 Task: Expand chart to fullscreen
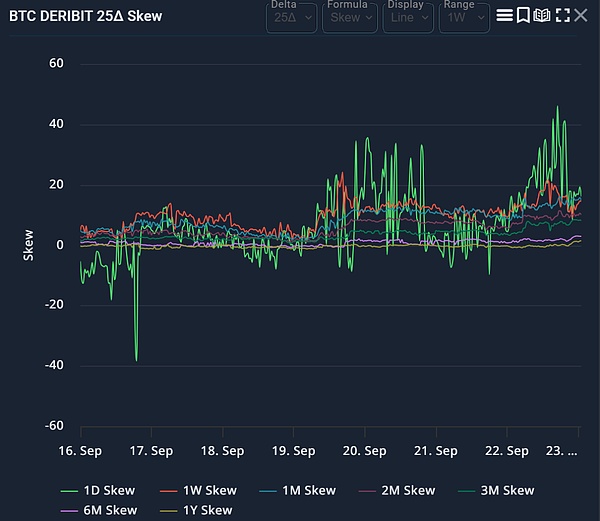click(562, 16)
